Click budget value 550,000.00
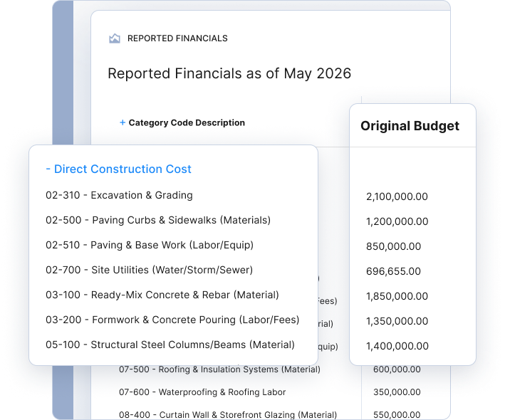Viewport: 505px width, 420px height. tap(397, 414)
